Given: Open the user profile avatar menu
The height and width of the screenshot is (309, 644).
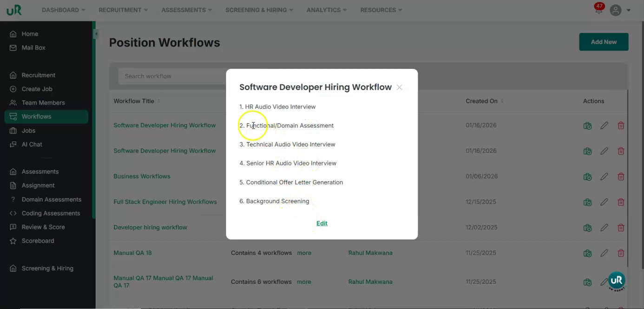Looking at the screenshot, I should tap(616, 10).
